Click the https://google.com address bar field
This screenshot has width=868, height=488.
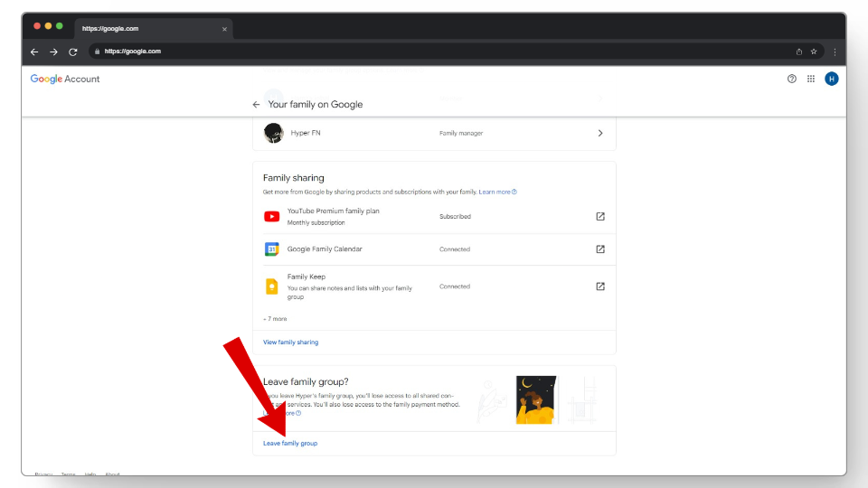456,52
